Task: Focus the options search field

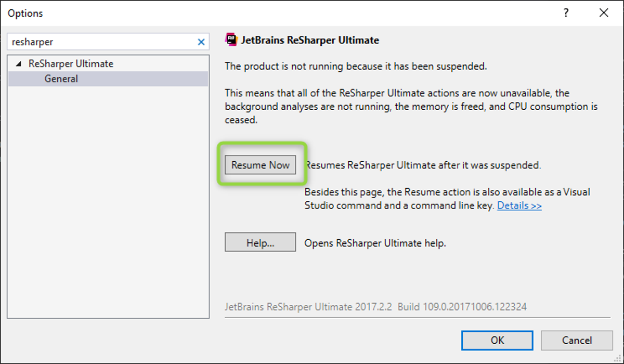Action: point(99,42)
